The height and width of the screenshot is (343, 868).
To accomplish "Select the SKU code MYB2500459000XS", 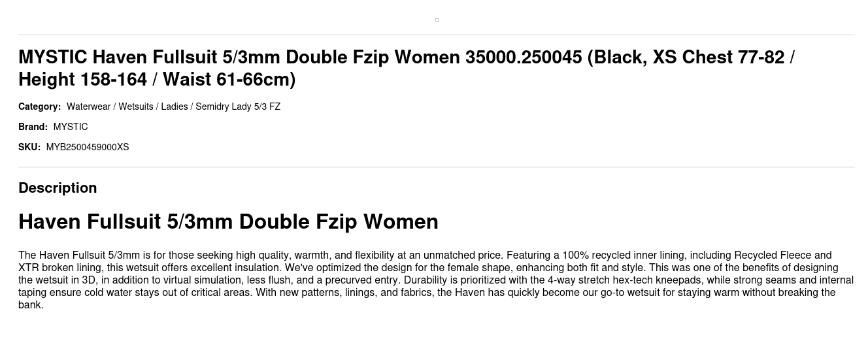I will pyautogui.click(x=88, y=147).
